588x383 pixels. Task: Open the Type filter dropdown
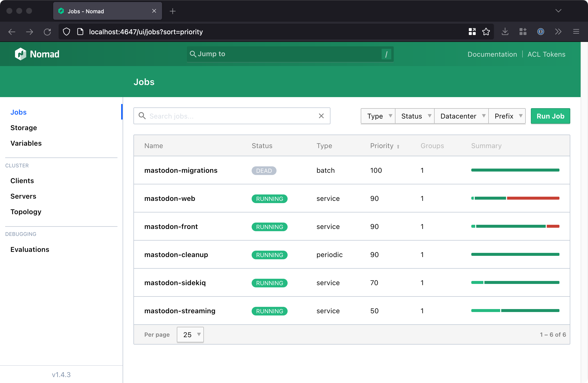[x=377, y=116]
